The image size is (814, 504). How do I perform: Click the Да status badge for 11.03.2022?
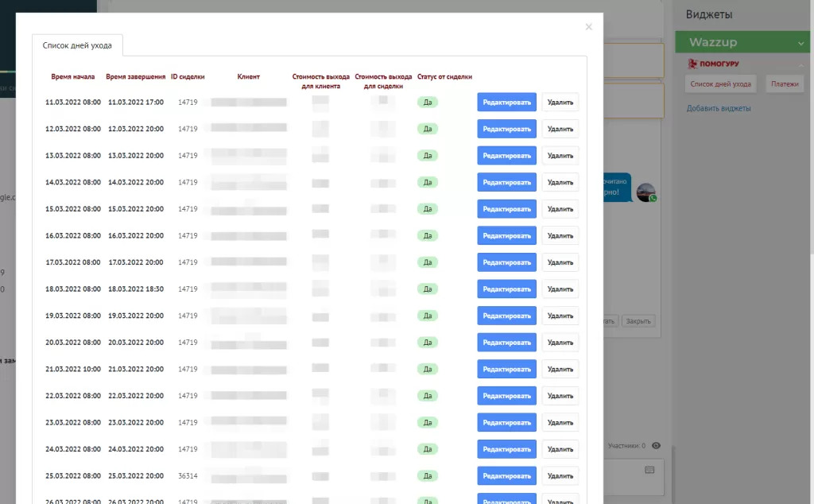click(427, 103)
